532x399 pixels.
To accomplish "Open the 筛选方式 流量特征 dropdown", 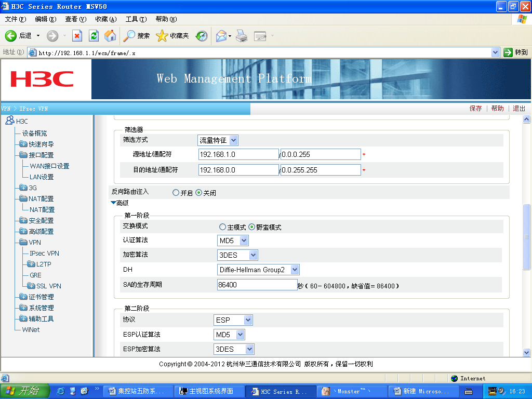I will pos(233,140).
